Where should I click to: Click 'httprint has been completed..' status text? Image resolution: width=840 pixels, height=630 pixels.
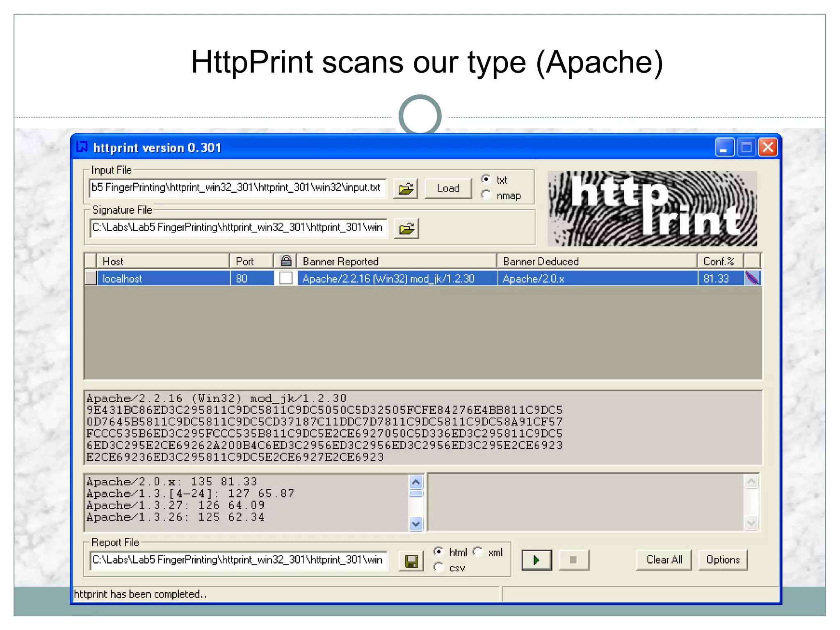pos(140,594)
